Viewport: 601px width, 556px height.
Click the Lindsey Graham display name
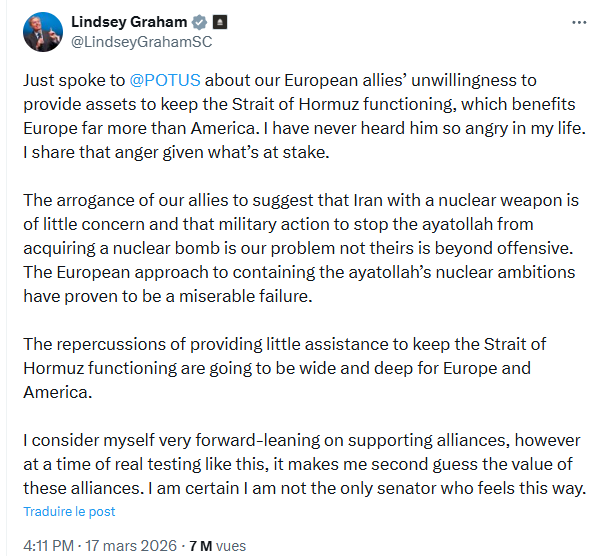pos(129,22)
